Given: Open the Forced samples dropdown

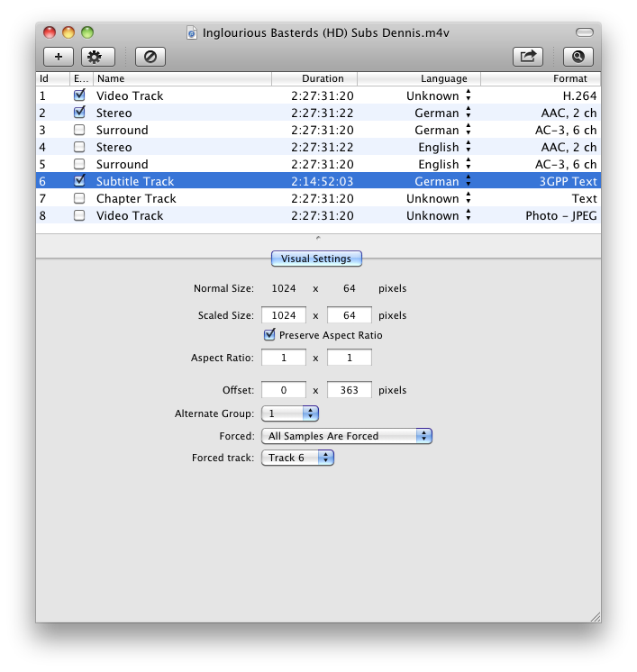Looking at the screenshot, I should [346, 436].
